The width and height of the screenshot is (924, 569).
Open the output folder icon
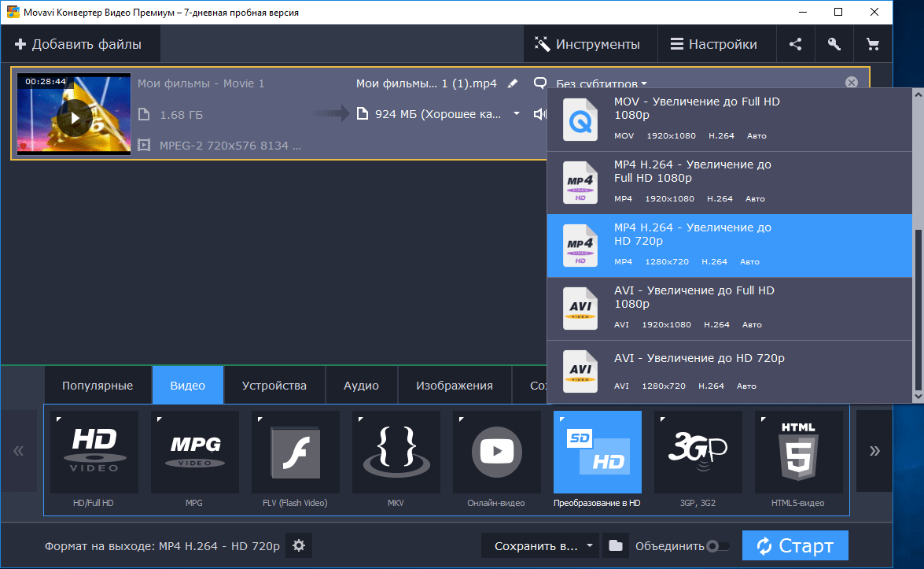(x=615, y=545)
